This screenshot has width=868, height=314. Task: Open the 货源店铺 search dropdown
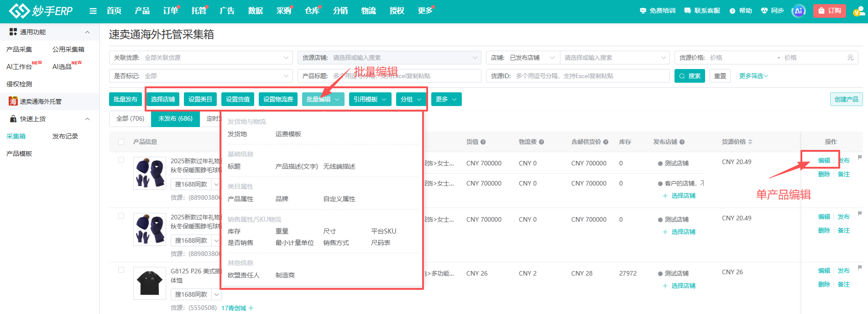[389, 58]
